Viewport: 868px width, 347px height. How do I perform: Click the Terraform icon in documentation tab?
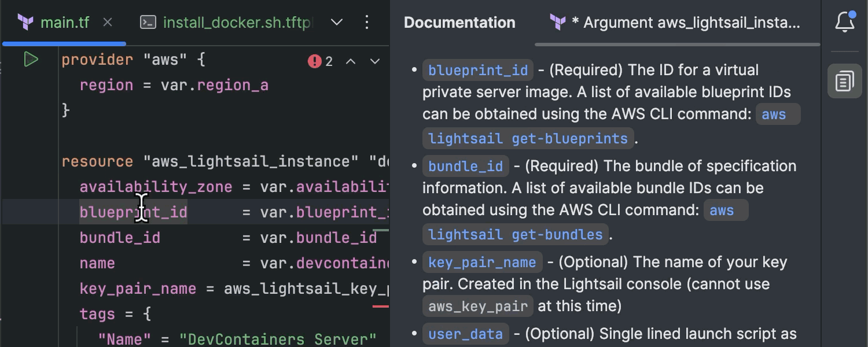point(558,23)
